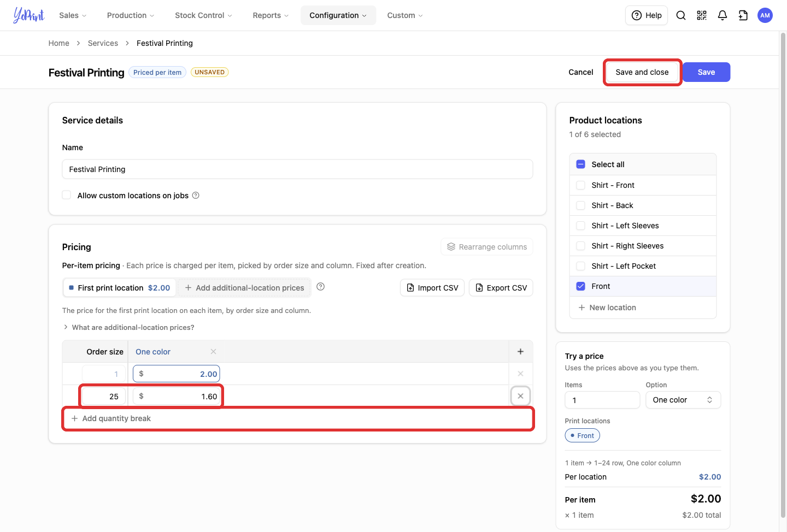Viewport: 787px width, 532px height.
Task: Open the search icon in header
Action: pos(681,15)
